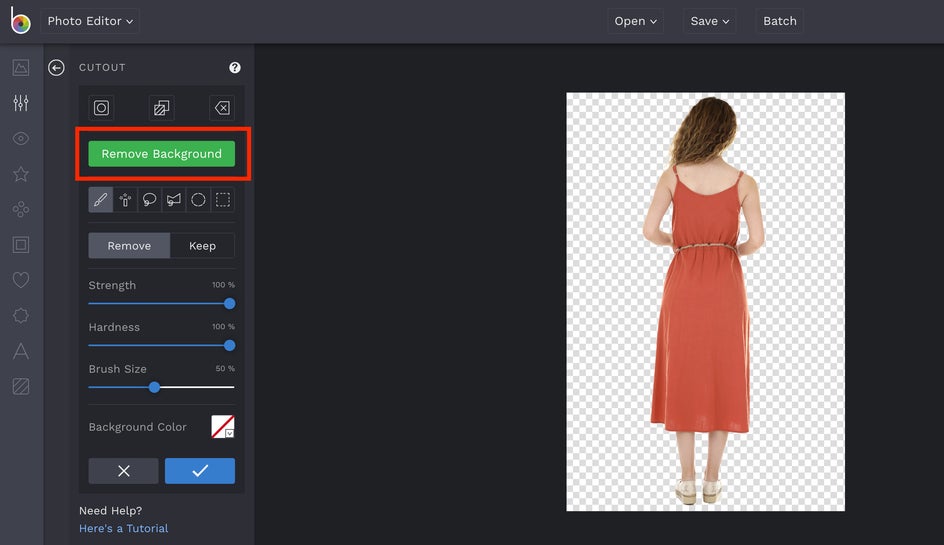Open the Artsy flower sidebar icon

[x=20, y=209]
